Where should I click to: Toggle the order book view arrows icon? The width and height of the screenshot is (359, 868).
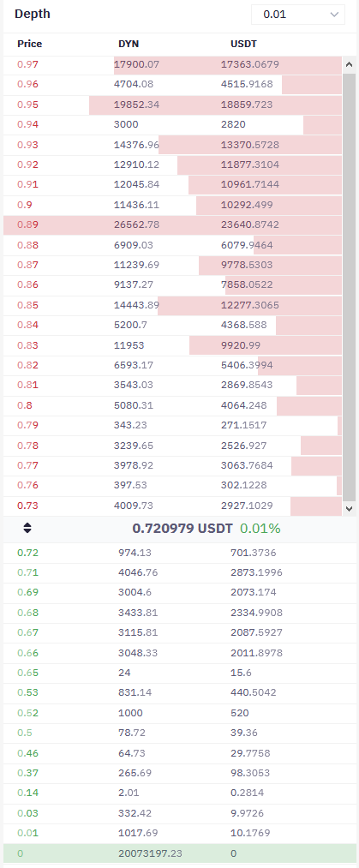pyautogui.click(x=27, y=528)
